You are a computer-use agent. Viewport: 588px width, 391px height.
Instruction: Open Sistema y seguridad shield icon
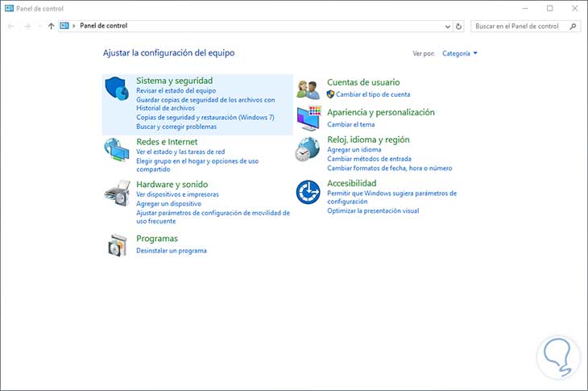point(117,89)
